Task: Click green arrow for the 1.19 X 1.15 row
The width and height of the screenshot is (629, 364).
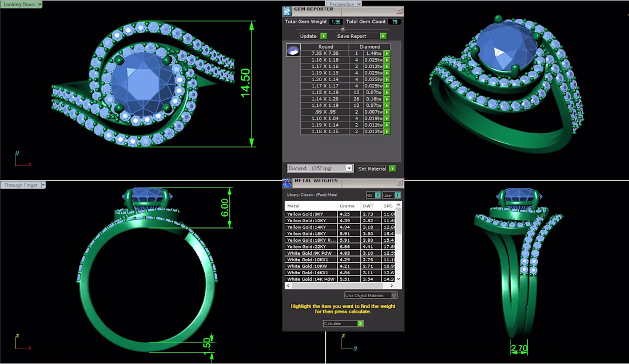Action: pos(387,73)
